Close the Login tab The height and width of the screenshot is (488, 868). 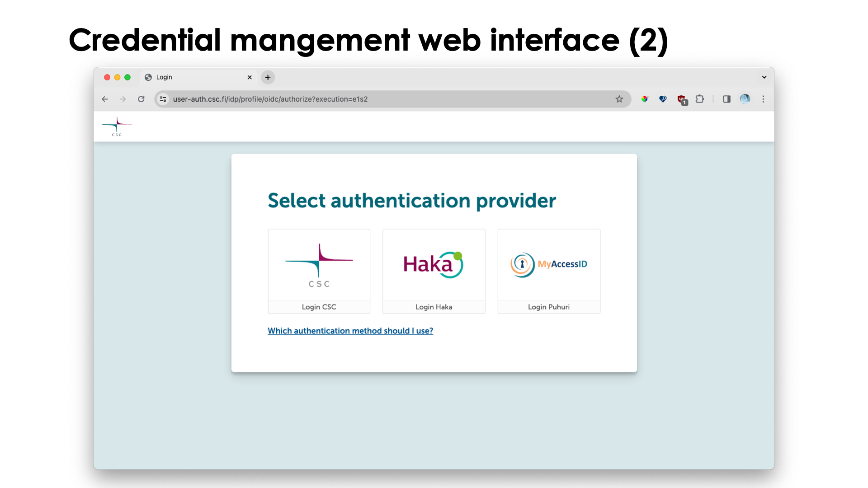[x=250, y=77]
